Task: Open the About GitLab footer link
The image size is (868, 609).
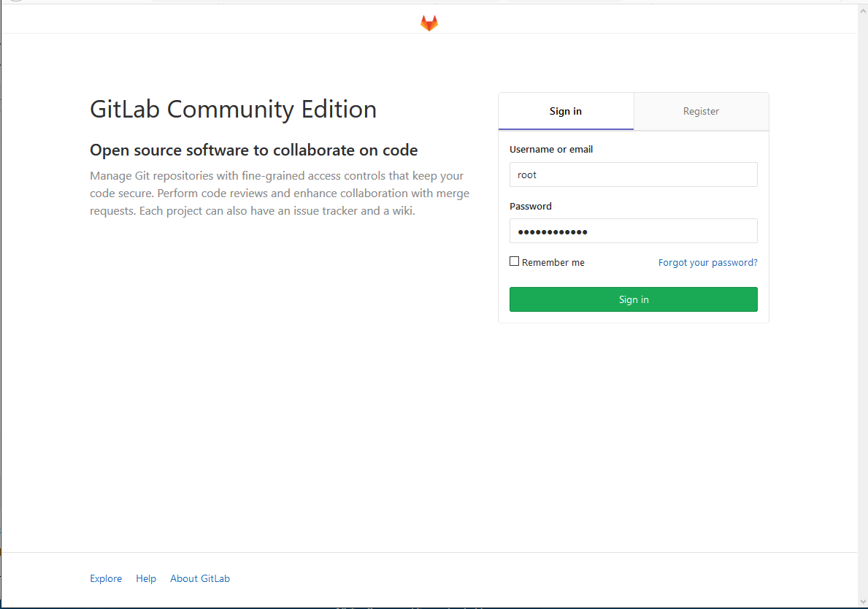Action: coord(200,578)
